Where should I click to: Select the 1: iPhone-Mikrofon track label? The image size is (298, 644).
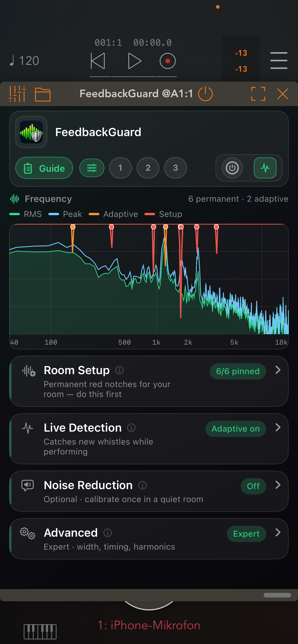pyautogui.click(x=149, y=625)
